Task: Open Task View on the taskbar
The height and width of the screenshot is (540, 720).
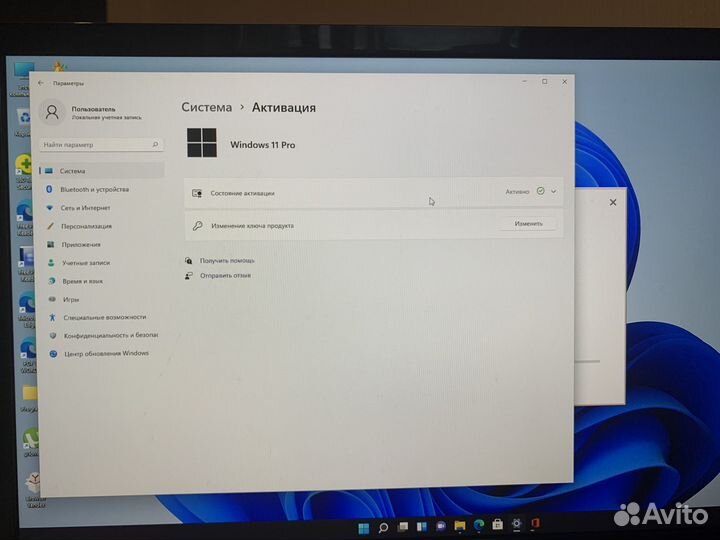Action: click(x=403, y=527)
